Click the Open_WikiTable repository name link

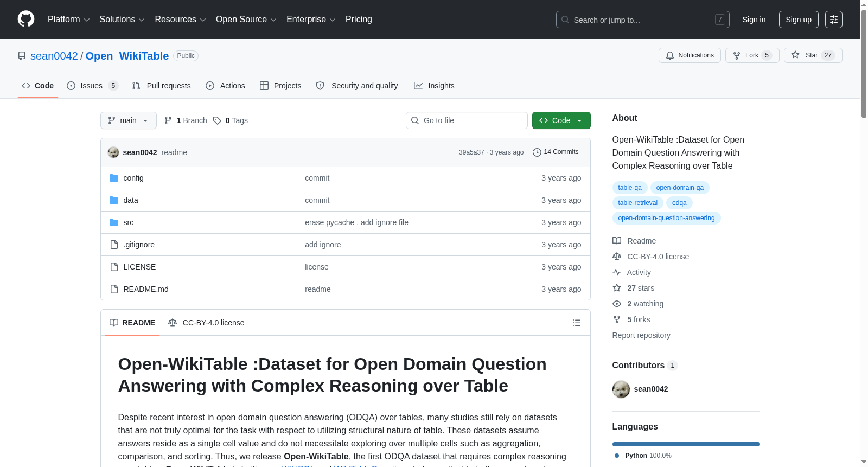(127, 56)
